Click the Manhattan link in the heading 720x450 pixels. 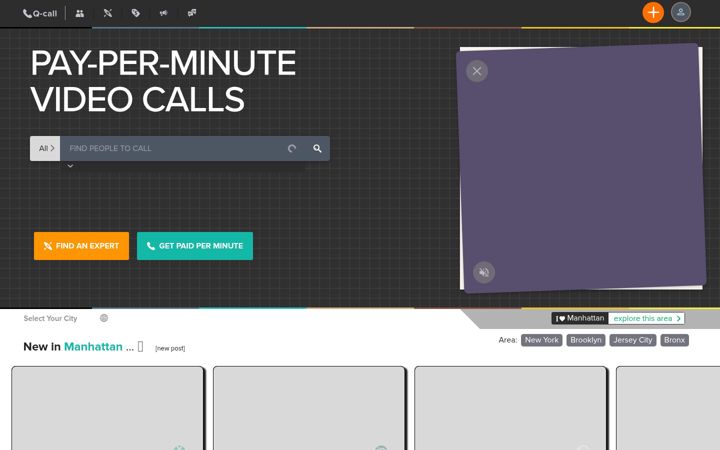tap(93, 347)
